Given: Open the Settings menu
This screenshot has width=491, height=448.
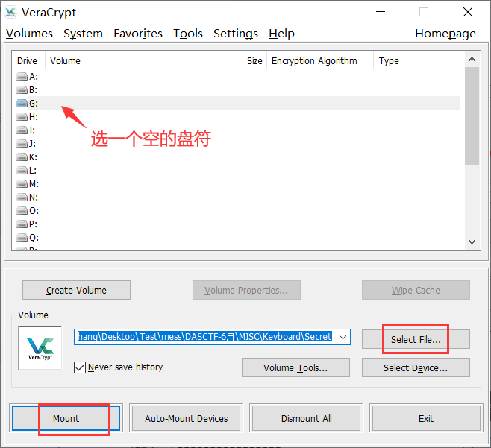Looking at the screenshot, I should (236, 34).
